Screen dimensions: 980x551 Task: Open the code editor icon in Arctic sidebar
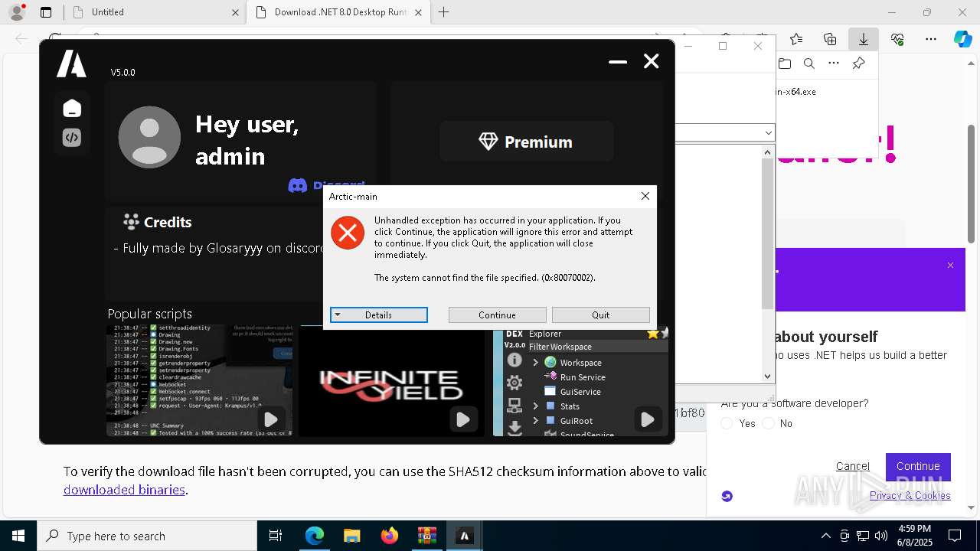pos(72,138)
